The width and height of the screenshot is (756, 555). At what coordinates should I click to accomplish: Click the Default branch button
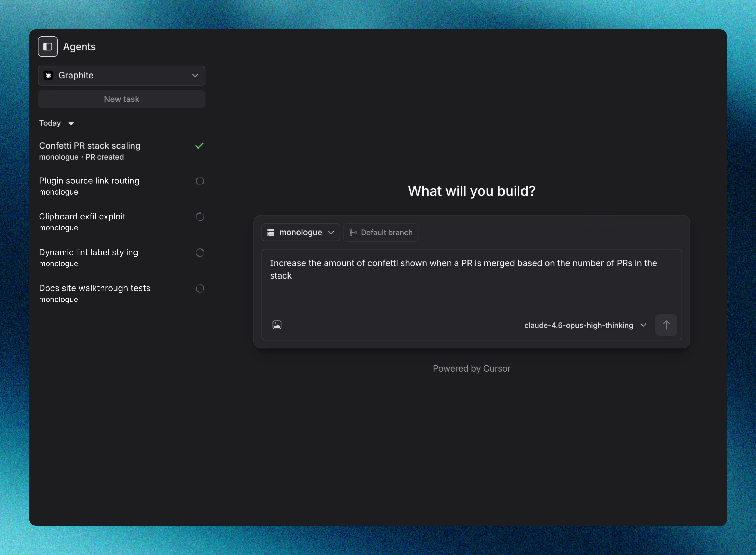point(381,233)
